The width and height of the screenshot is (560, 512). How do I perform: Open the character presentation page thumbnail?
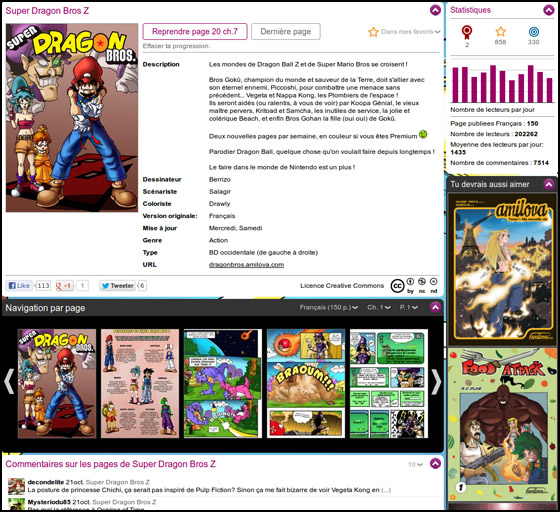click(140, 383)
